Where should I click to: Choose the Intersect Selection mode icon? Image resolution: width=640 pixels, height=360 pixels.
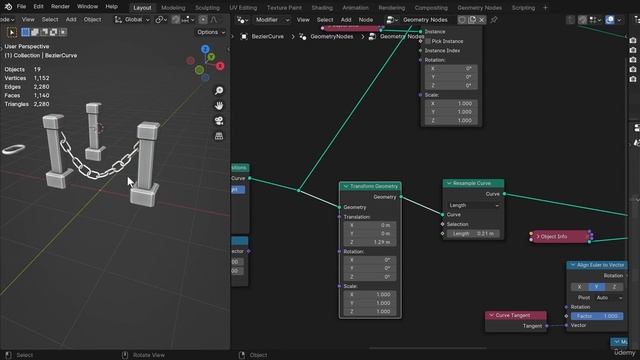pos(63,32)
